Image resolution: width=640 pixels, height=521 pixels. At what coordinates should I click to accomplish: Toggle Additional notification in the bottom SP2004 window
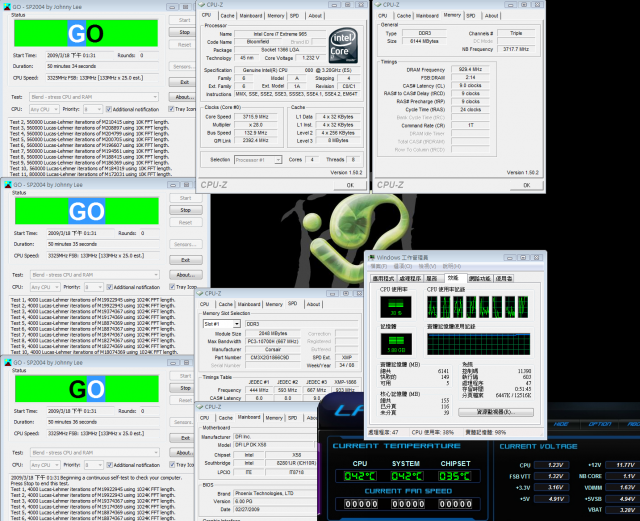coord(109,465)
